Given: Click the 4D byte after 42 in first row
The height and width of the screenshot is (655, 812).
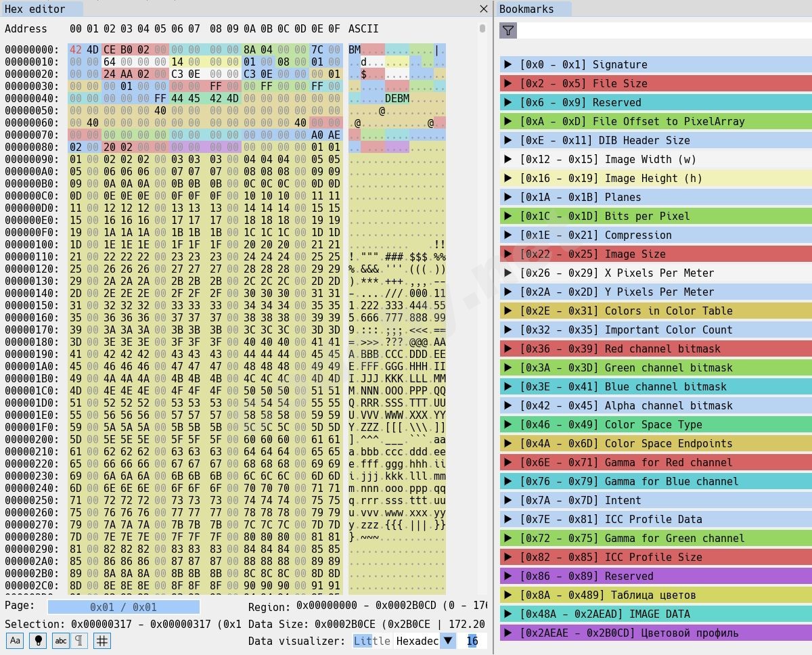Looking at the screenshot, I should point(93,50).
